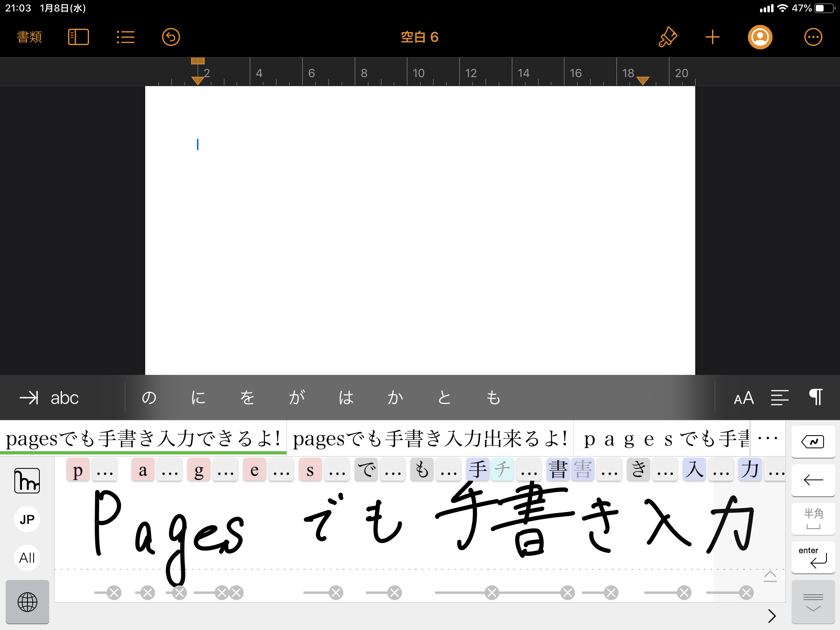This screenshot has height=630, width=840.
Task: Show the table of contents list
Action: 126,37
